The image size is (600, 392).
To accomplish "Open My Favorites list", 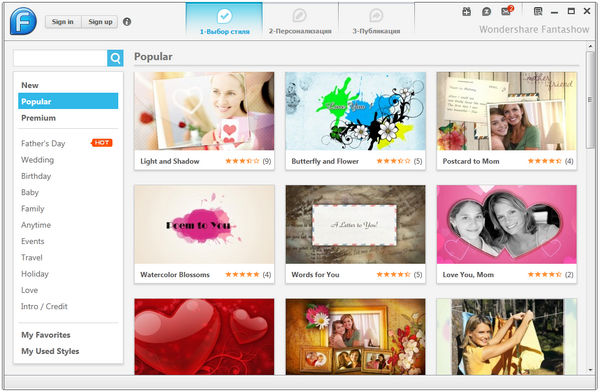I will point(46,335).
